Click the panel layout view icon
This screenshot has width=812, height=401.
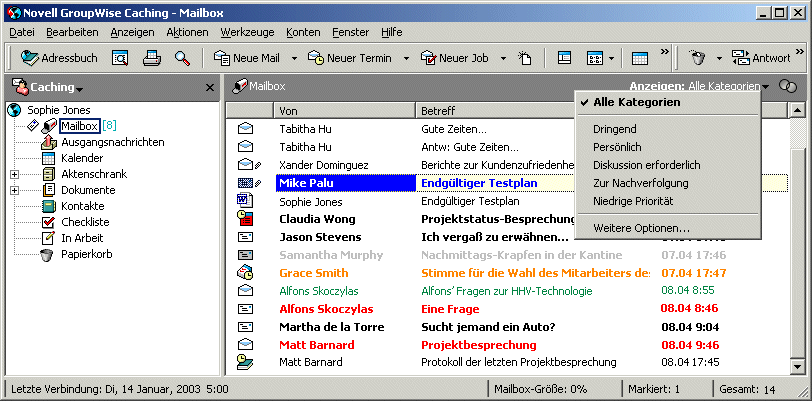point(564,58)
